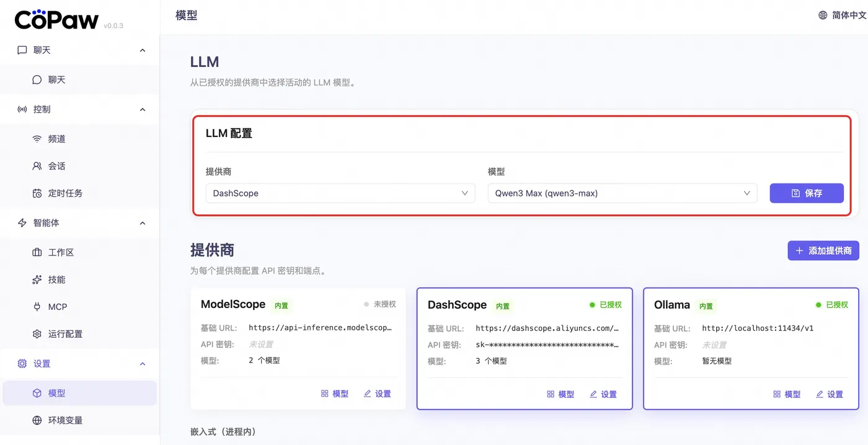Click the globe icon beside 环境变量
This screenshot has height=445, width=868.
tap(37, 420)
